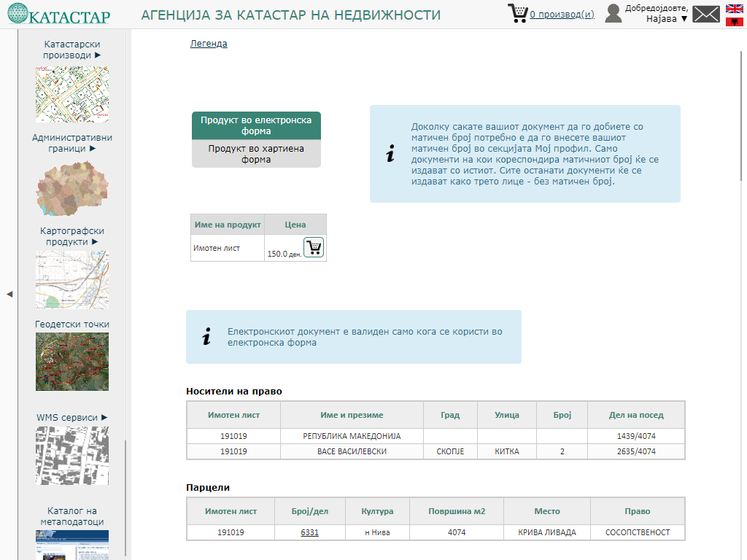Expand Административни граници menu

71,143
